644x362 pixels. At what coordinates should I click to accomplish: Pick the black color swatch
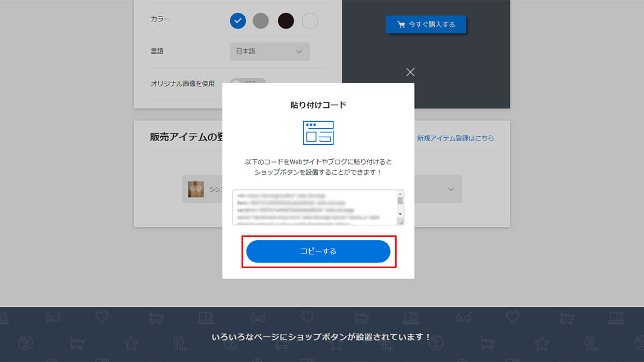tap(286, 21)
